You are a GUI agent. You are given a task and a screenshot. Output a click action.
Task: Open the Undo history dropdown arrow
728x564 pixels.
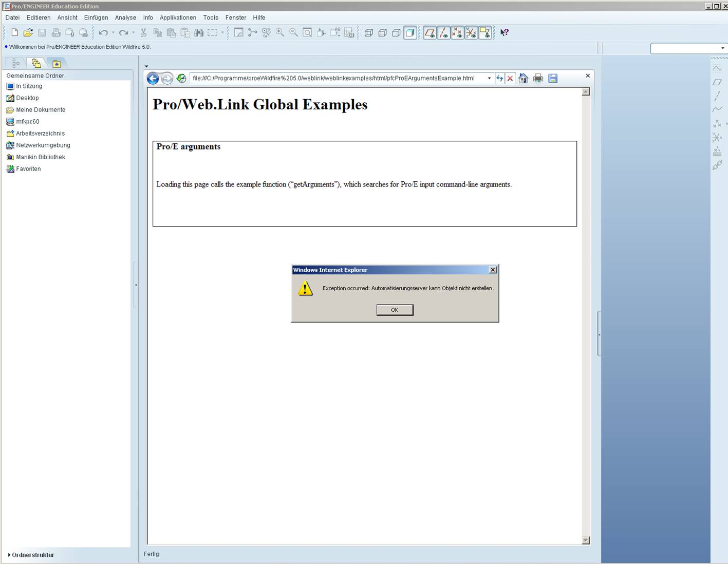[x=113, y=32]
